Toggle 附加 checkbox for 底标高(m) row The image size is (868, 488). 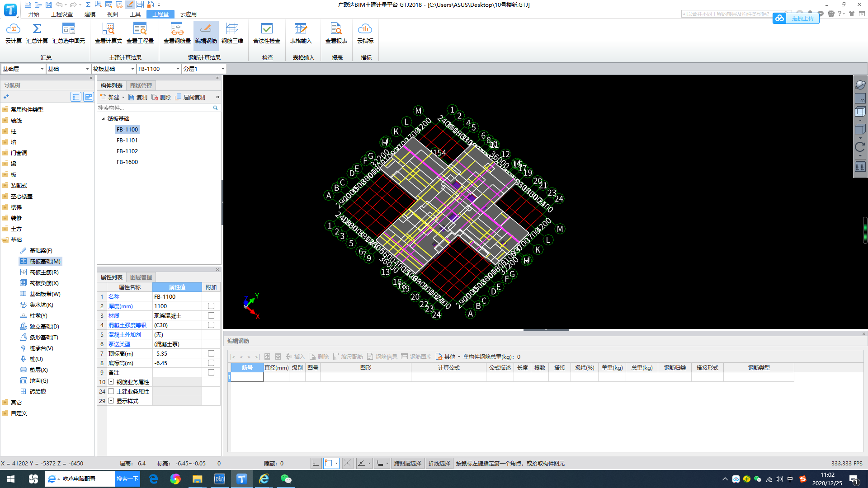(211, 363)
